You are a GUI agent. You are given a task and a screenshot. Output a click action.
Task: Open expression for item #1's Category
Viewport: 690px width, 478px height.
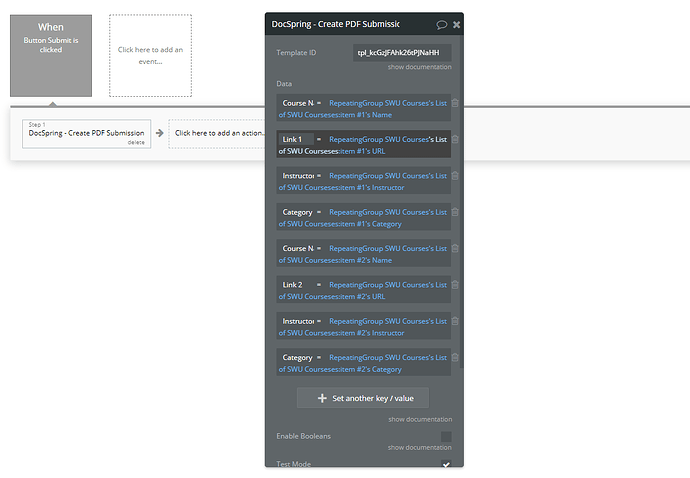(x=365, y=218)
